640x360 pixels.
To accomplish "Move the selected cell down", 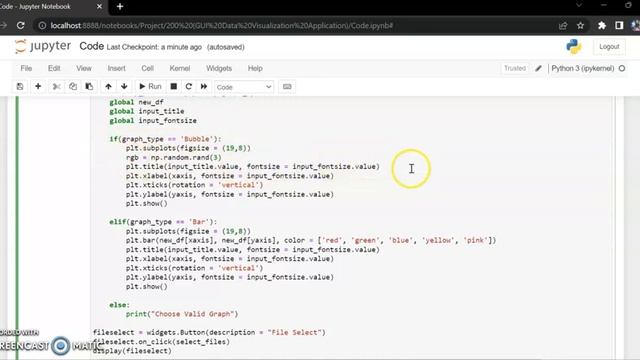I will pyautogui.click(x=124, y=87).
